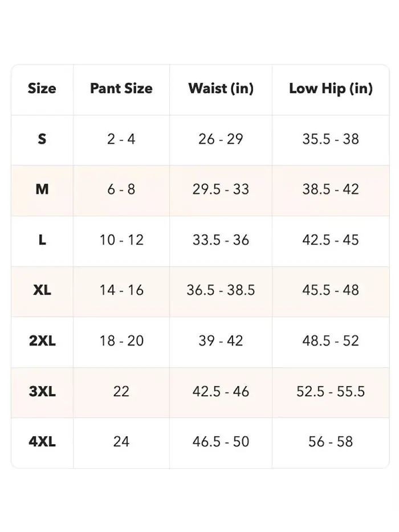
Task: Click the Size column header
Action: [x=42, y=88]
